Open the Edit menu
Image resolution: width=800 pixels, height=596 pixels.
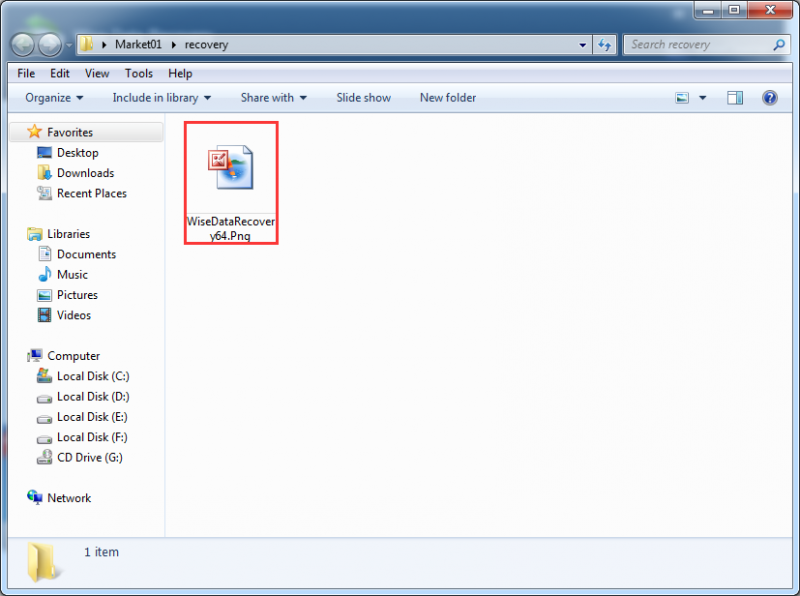(60, 73)
